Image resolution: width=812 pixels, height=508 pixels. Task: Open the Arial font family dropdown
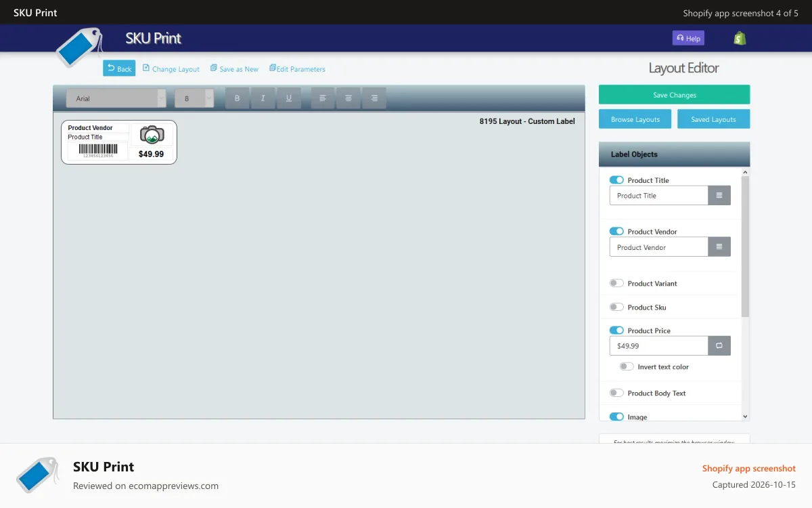[116, 98]
